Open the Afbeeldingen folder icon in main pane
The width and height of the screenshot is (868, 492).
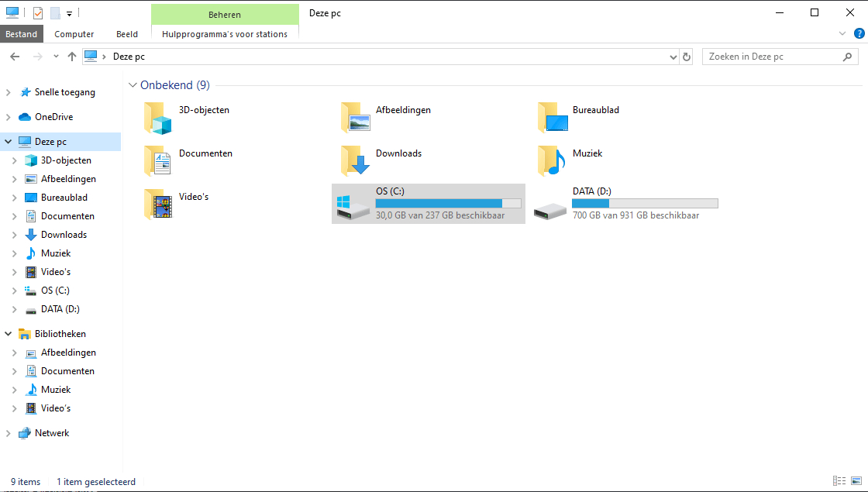pyautogui.click(x=356, y=118)
